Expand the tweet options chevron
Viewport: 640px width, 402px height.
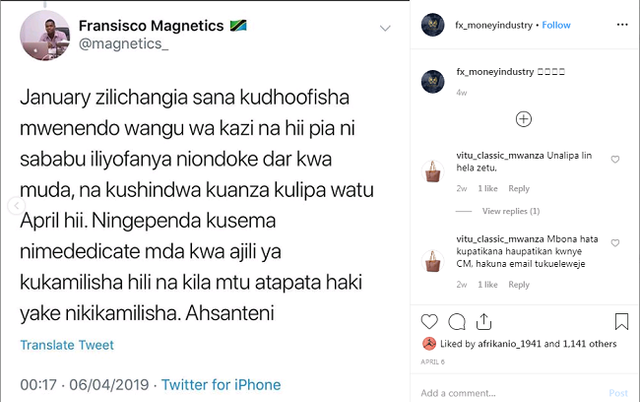[384, 28]
